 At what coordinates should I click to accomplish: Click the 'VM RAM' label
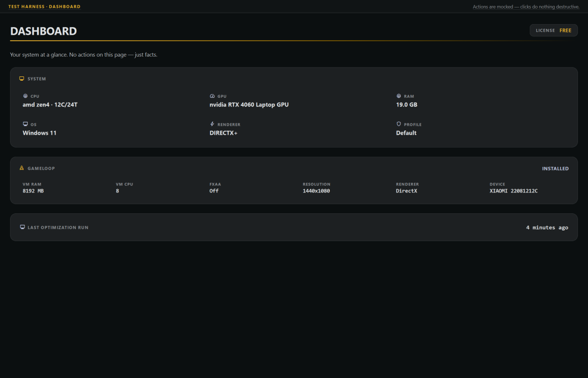coord(32,184)
